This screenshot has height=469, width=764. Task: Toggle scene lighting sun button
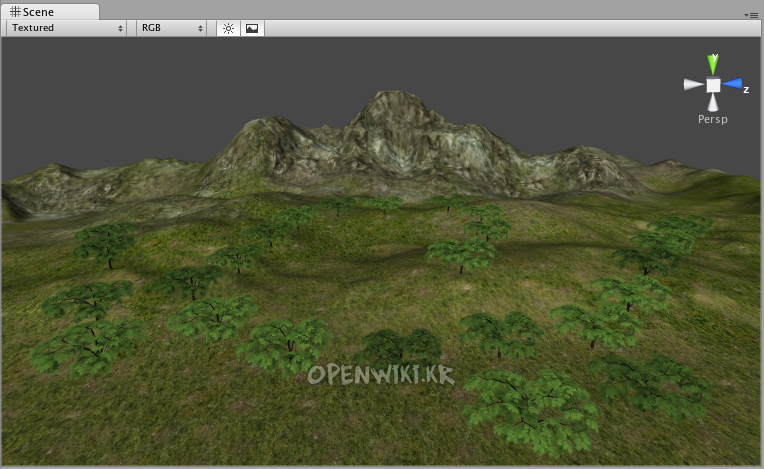click(228, 28)
